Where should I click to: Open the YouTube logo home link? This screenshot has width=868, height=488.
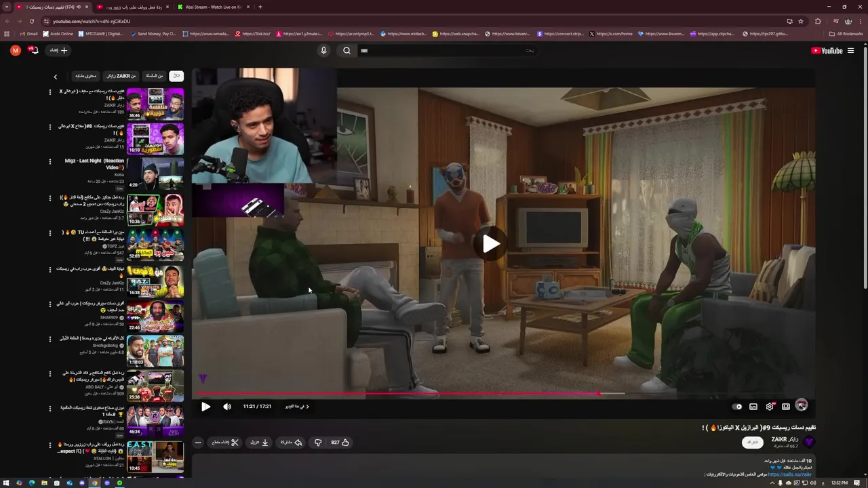point(827,50)
